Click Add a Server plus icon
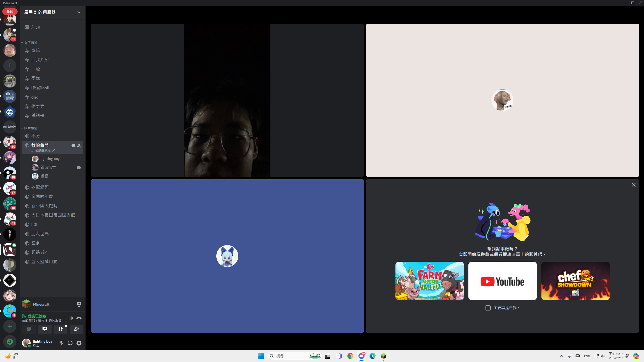Screen dimensions: 644x362 click(x=10, y=326)
